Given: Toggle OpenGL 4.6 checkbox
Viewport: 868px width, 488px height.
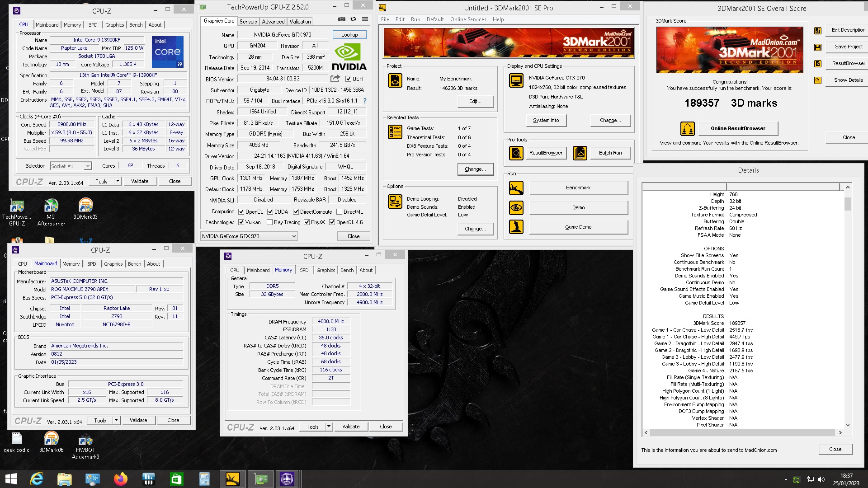Looking at the screenshot, I should [x=332, y=222].
